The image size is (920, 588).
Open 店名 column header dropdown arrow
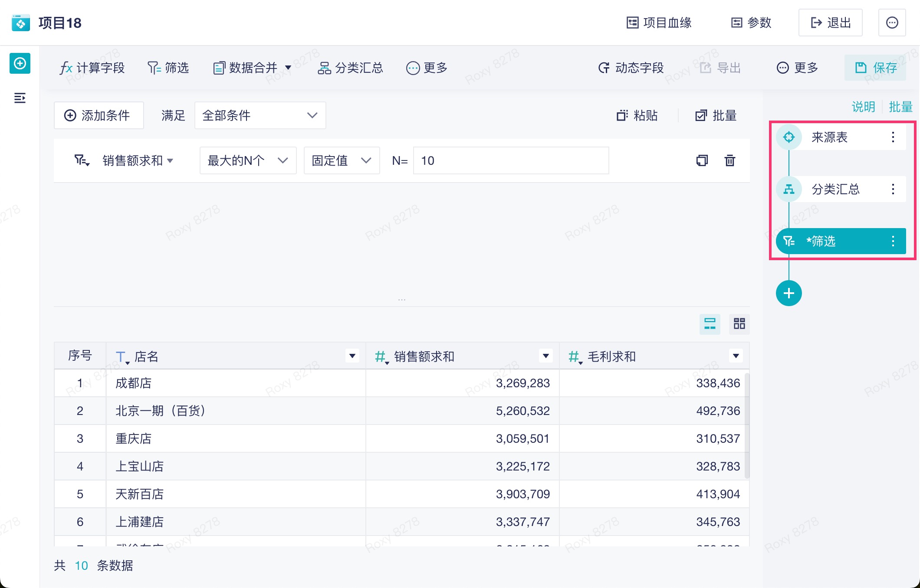coord(352,356)
